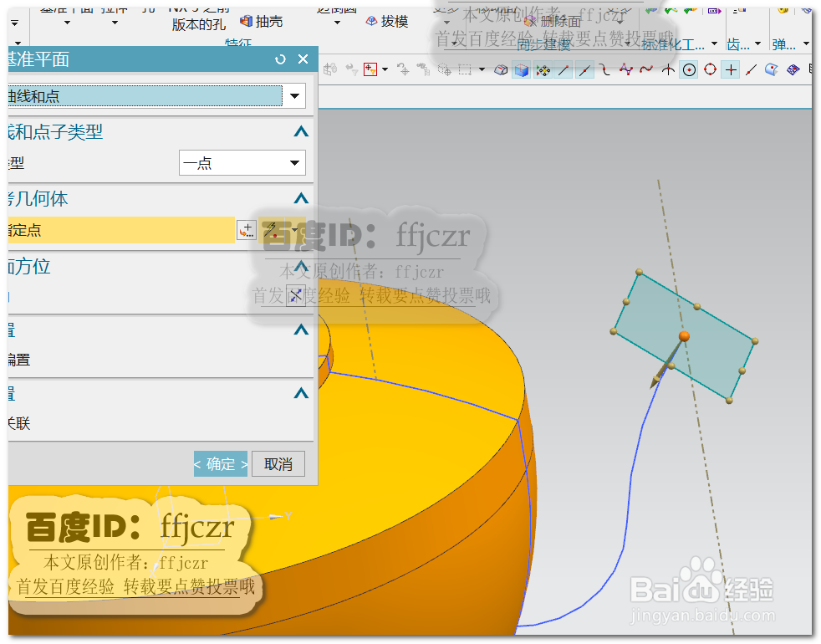
Task: Click the 偏置 row text in the dialog
Action: (x=19, y=360)
